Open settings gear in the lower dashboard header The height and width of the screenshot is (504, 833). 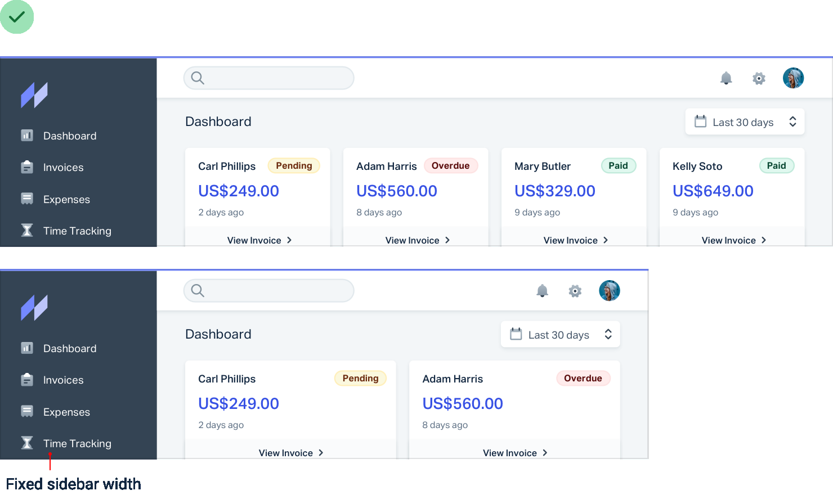coord(575,291)
